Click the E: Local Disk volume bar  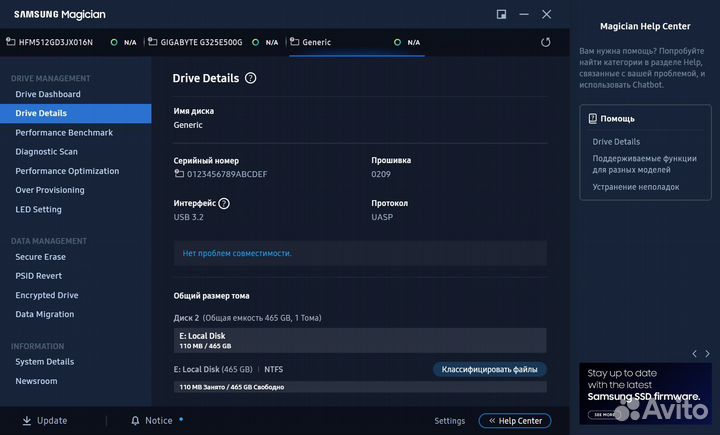[x=360, y=340]
